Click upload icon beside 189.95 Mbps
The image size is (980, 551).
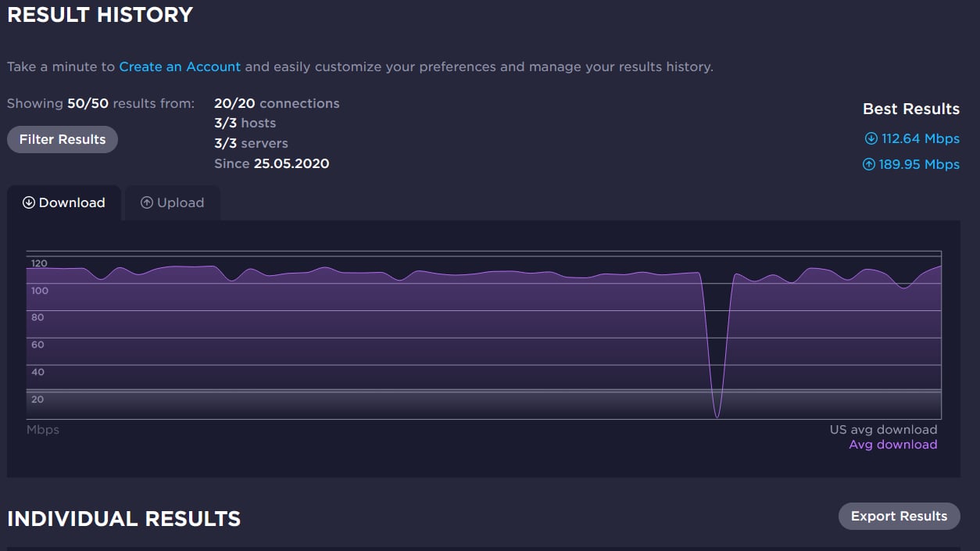868,165
